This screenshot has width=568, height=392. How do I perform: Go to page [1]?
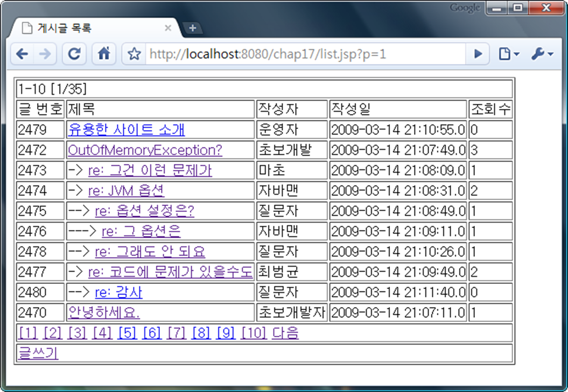[x=28, y=332]
